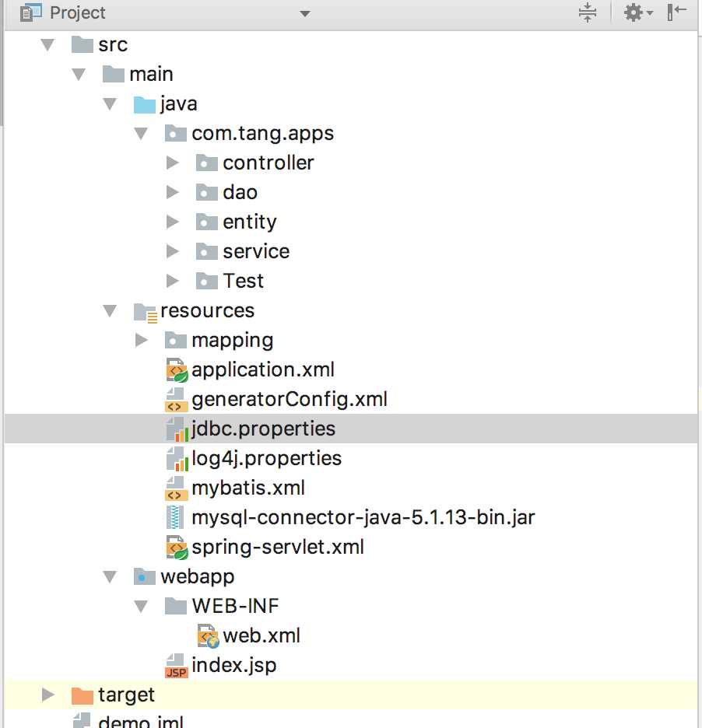Image resolution: width=702 pixels, height=728 pixels.
Task: Expand the target folder
Action: tap(48, 695)
